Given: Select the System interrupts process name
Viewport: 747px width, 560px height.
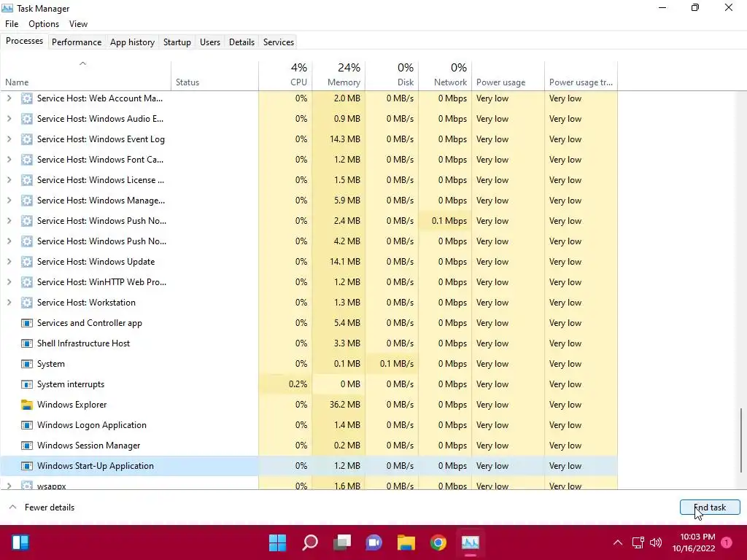Looking at the screenshot, I should tap(71, 384).
